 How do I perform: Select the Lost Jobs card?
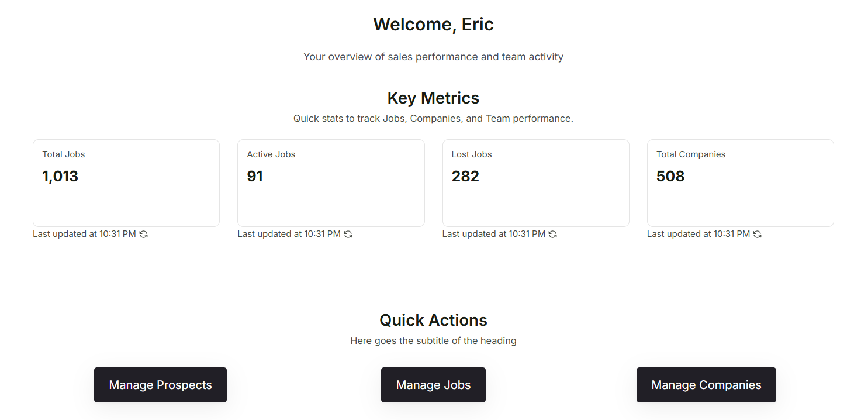[x=535, y=183]
